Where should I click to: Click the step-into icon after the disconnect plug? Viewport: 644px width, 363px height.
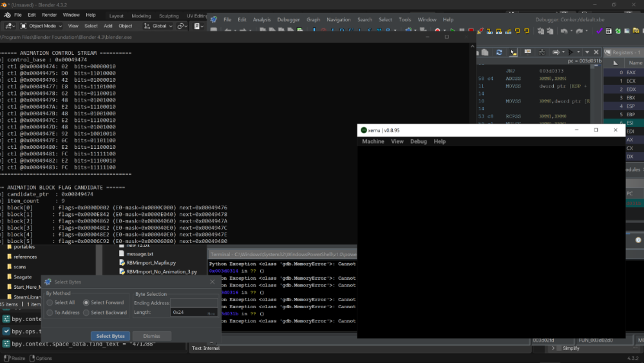[x=489, y=31]
